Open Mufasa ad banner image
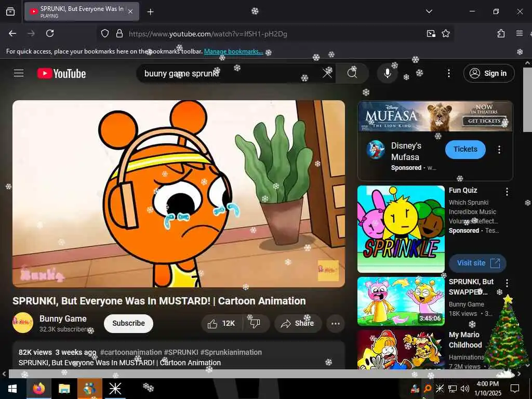The width and height of the screenshot is (532, 399). [x=435, y=116]
